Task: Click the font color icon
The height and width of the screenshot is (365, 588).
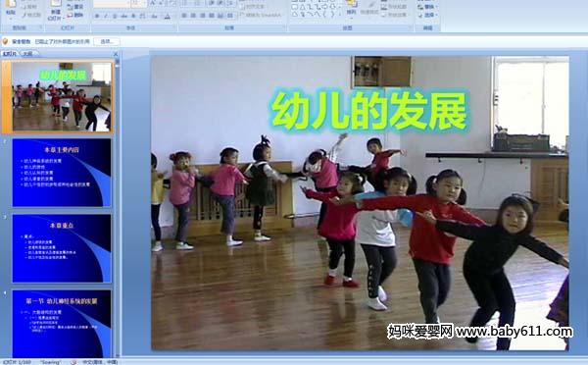Action: coord(168,16)
